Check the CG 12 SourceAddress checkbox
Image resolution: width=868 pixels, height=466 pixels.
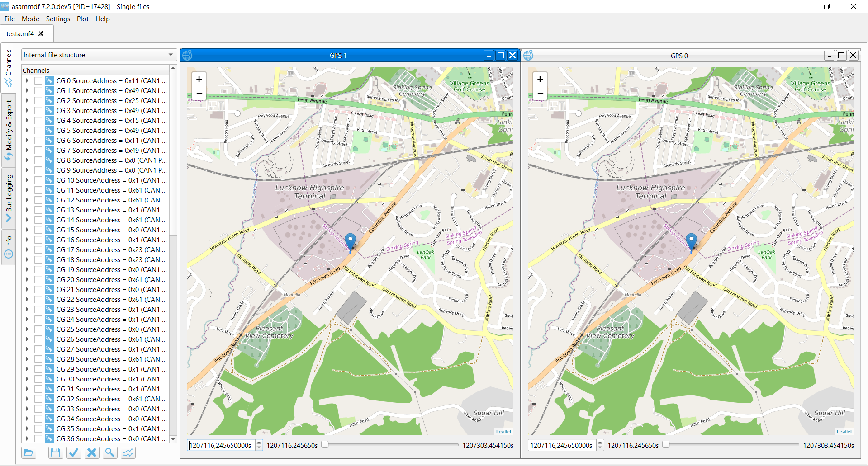pyautogui.click(x=38, y=200)
